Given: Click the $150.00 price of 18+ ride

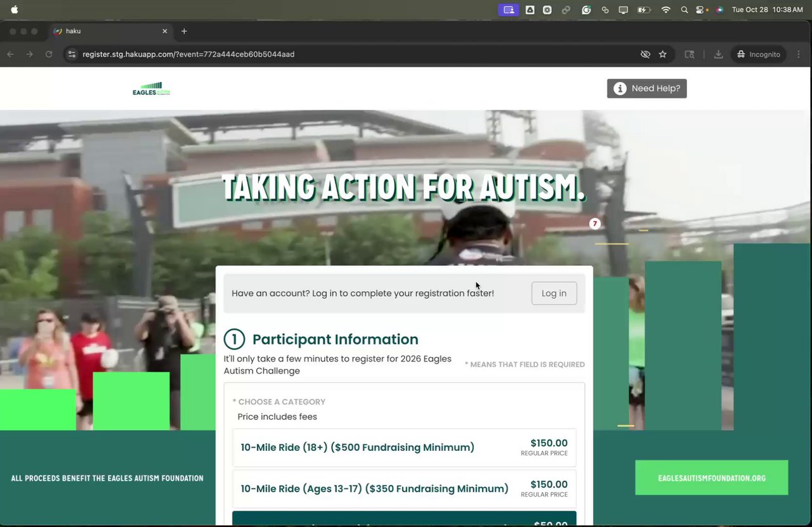Looking at the screenshot, I should coord(549,443).
